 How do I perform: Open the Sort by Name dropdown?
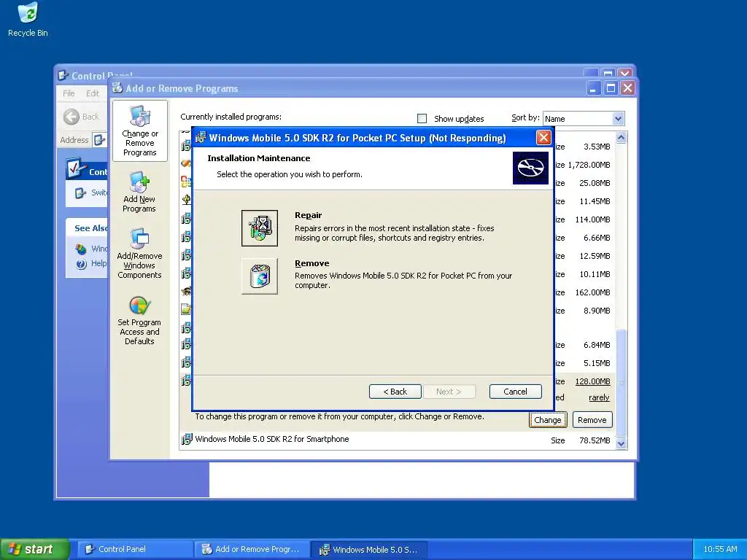[x=618, y=119]
